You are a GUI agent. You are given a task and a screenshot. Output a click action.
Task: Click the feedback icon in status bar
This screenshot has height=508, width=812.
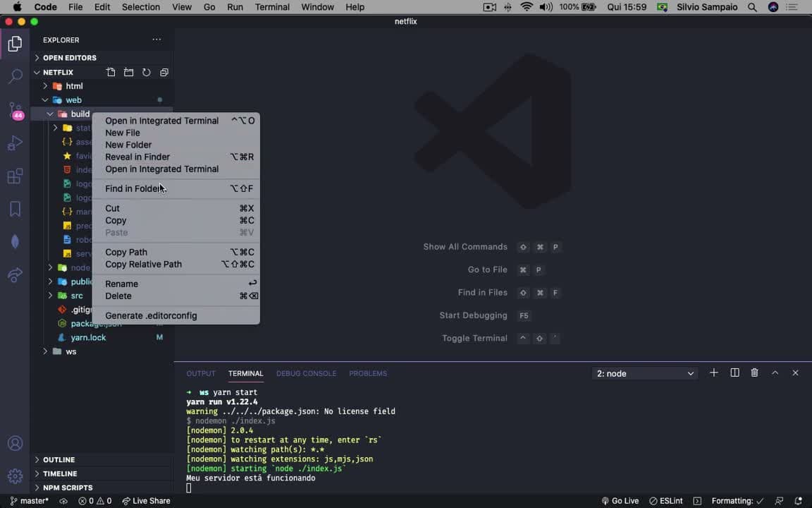click(x=779, y=501)
